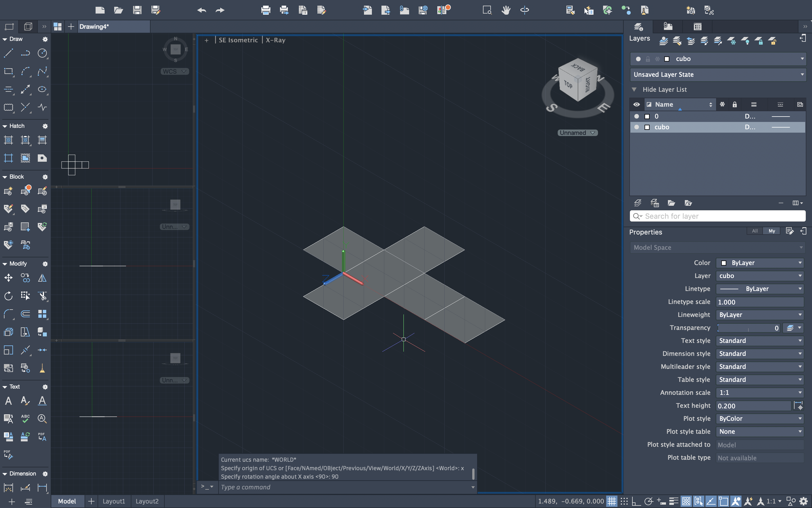
Task: Toggle visibility of layer 0
Action: (x=637, y=116)
